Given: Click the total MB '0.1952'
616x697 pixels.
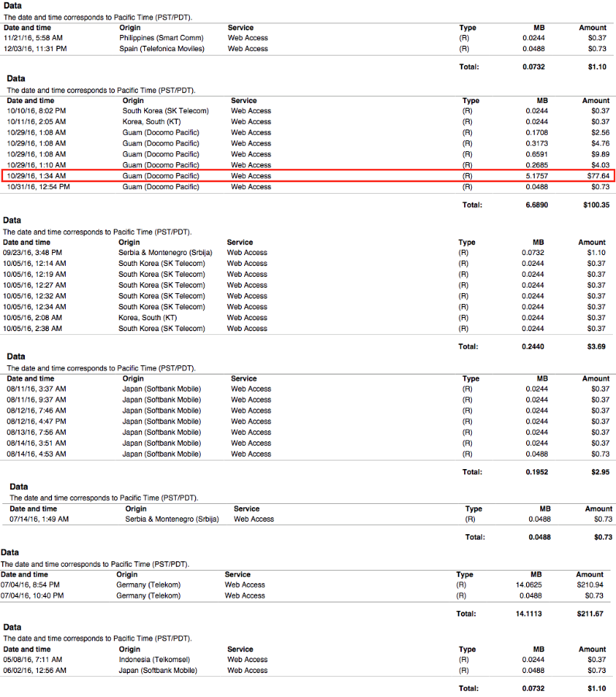Looking at the screenshot, I should tap(537, 472).
